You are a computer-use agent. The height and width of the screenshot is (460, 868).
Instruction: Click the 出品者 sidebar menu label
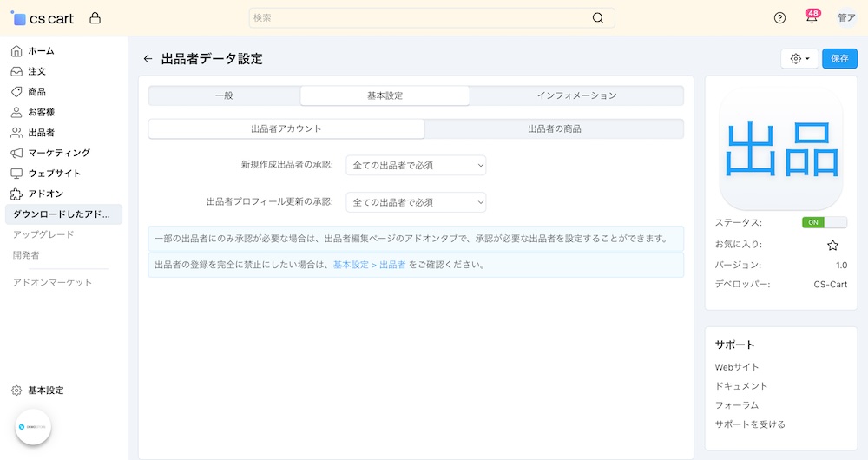click(x=42, y=133)
